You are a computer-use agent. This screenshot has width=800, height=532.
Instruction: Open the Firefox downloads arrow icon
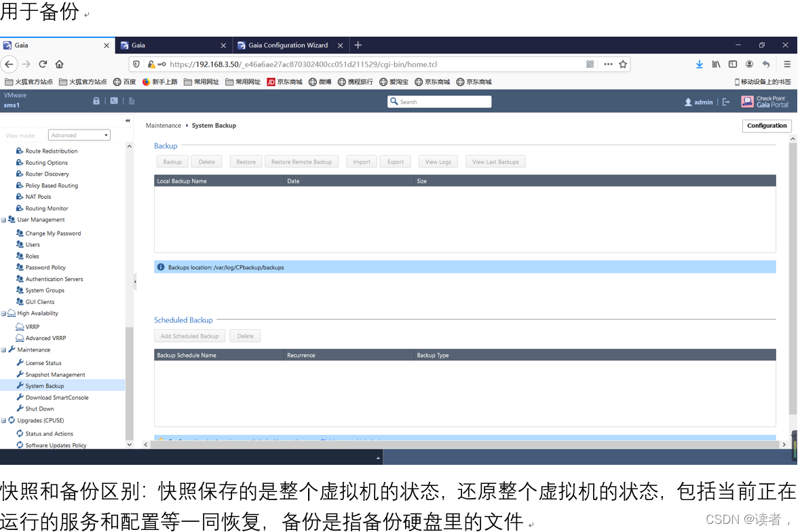(x=699, y=64)
